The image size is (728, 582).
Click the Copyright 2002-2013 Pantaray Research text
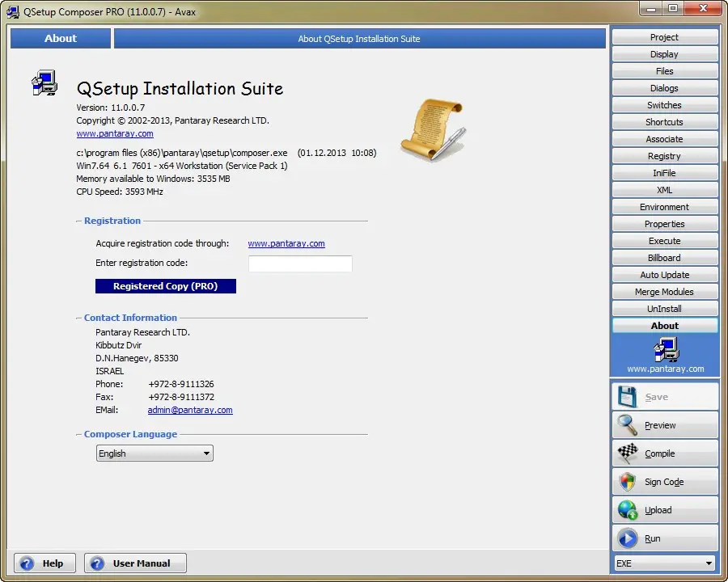[x=173, y=120]
